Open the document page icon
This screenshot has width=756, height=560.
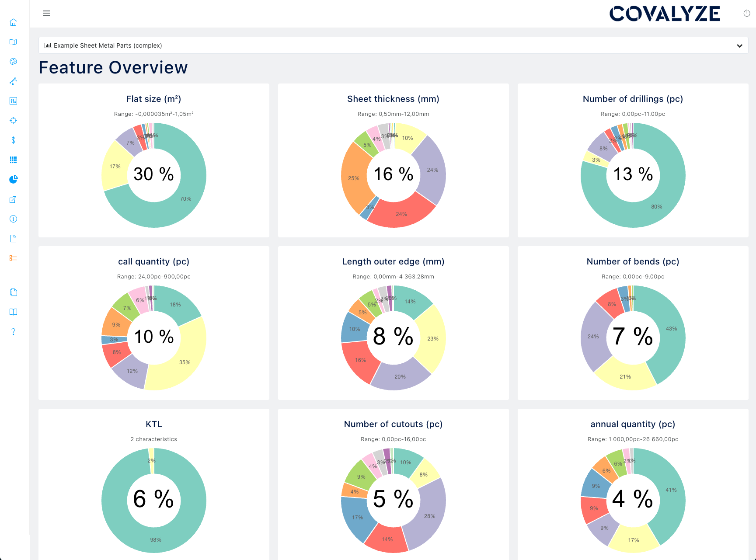point(14,238)
